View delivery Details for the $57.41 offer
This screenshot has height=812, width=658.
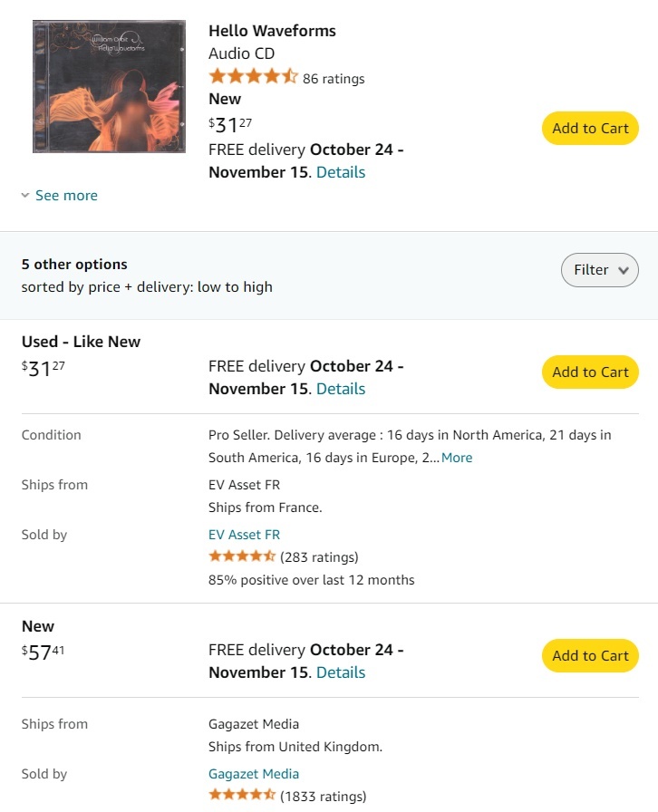tap(341, 672)
